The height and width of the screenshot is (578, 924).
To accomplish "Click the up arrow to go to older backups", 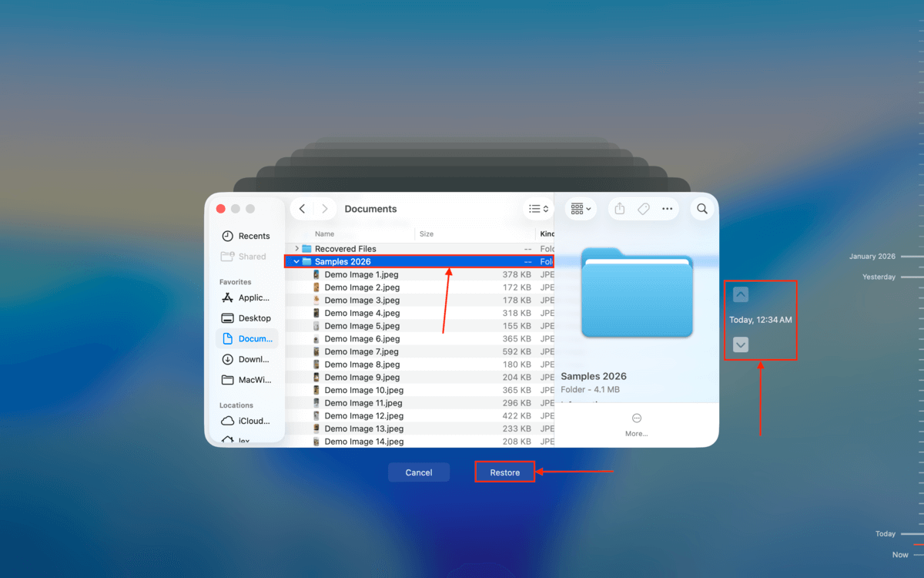I will 740,294.
